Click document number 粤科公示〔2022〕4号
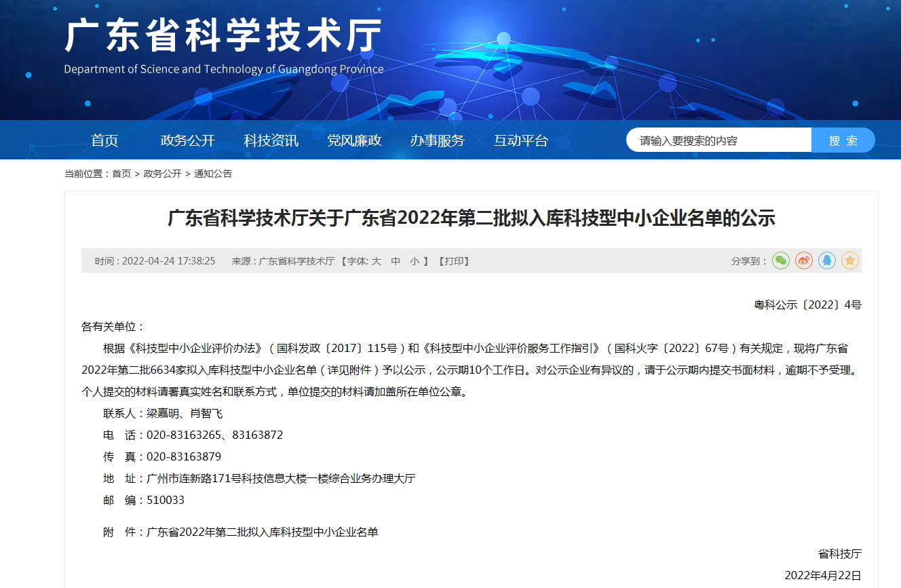The width and height of the screenshot is (901, 588). 808,305
